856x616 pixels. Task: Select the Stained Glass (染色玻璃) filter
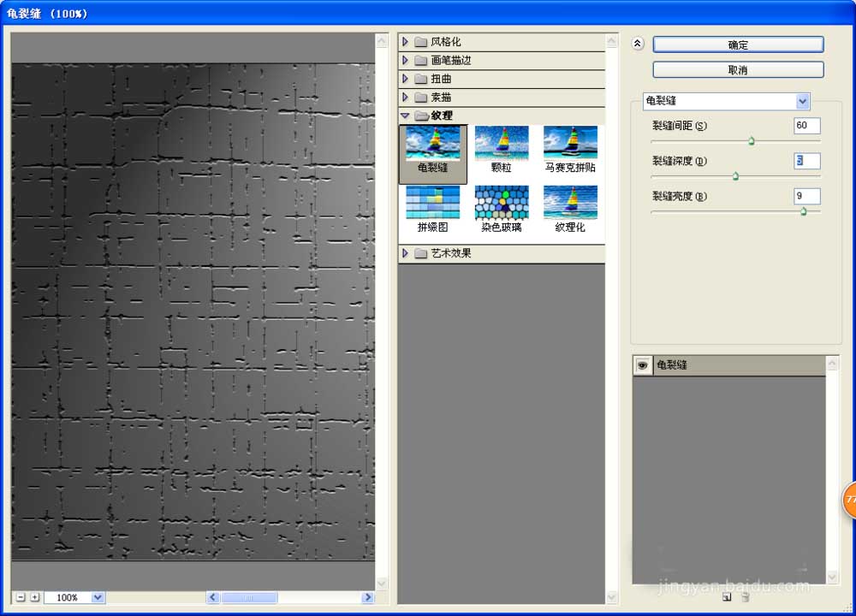(501, 205)
